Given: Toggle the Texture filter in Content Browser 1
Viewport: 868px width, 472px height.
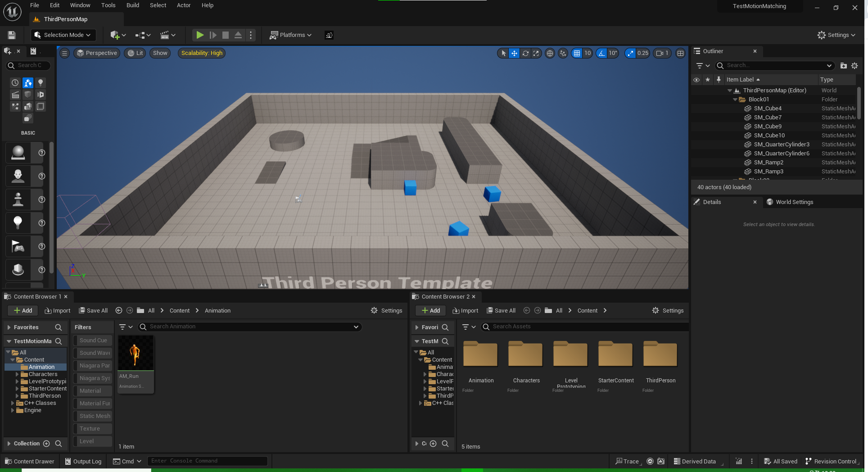Looking at the screenshot, I should coord(93,429).
